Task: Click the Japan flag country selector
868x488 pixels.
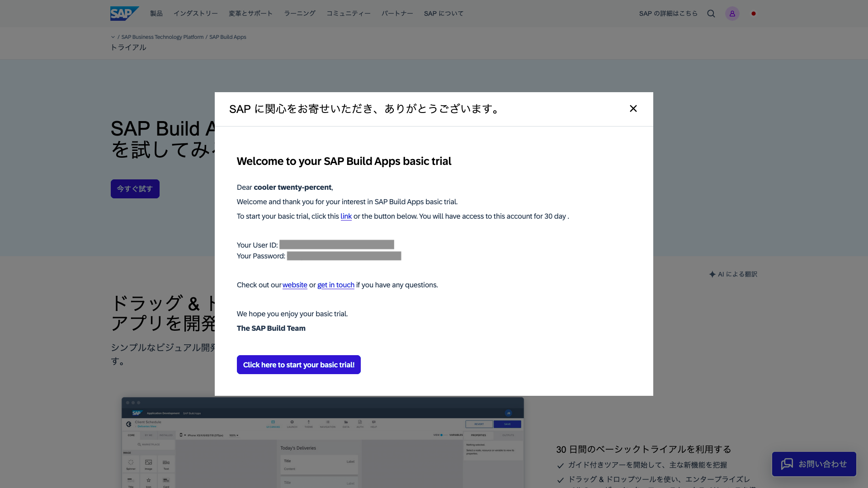Action: 754,14
